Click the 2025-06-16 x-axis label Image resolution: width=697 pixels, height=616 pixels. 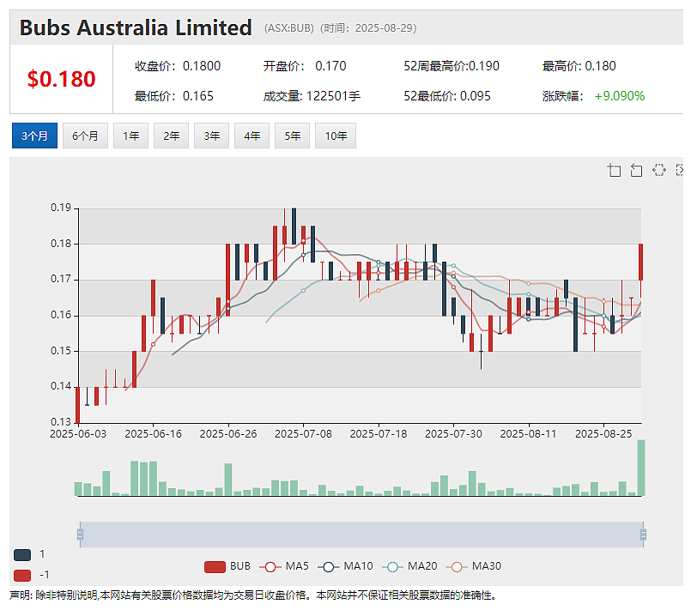[x=154, y=434]
